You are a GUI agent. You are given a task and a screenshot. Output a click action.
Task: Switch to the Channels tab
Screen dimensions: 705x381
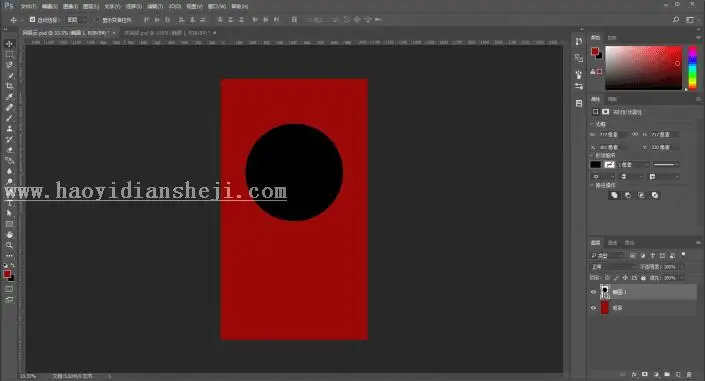pyautogui.click(x=612, y=243)
